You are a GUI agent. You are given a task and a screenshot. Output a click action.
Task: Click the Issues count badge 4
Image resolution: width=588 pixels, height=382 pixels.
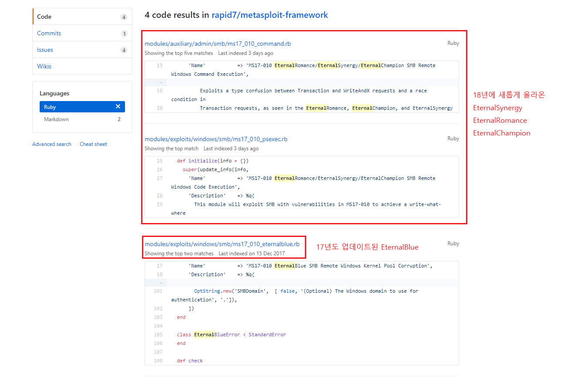click(x=124, y=50)
